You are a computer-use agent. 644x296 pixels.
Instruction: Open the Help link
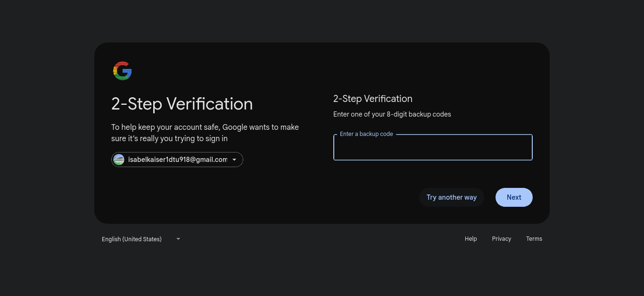point(471,239)
